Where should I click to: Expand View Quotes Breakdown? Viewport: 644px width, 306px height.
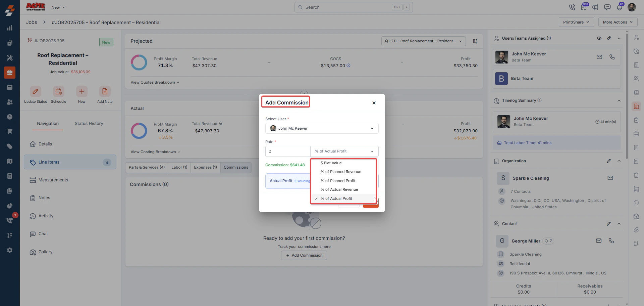(x=155, y=82)
